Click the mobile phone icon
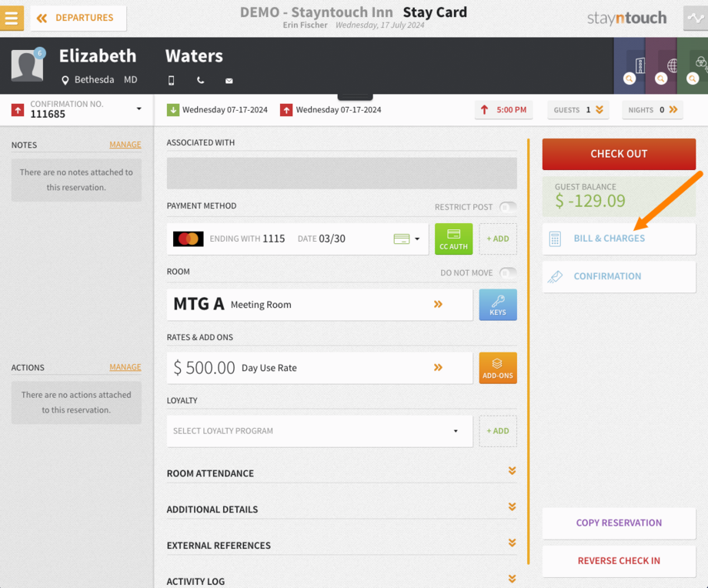This screenshot has width=708, height=588. 171,80
